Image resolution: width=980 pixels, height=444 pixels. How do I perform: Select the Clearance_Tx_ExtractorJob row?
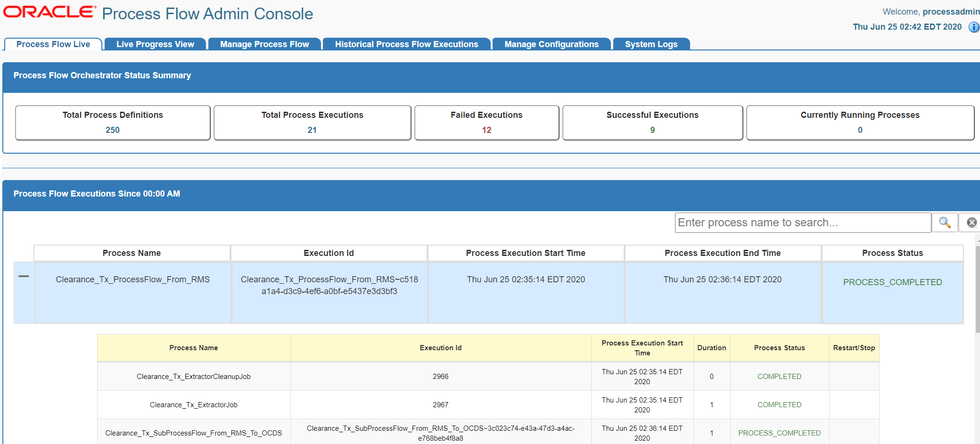193,404
